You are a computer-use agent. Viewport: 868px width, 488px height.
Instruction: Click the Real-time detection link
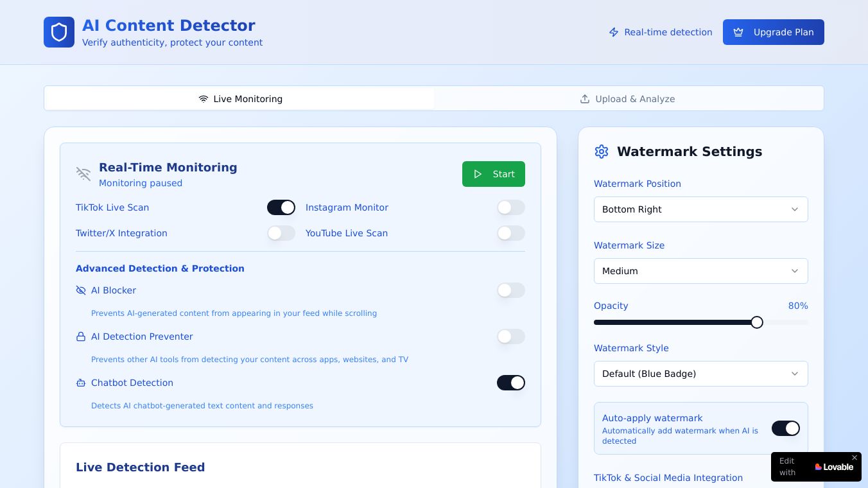pos(661,32)
